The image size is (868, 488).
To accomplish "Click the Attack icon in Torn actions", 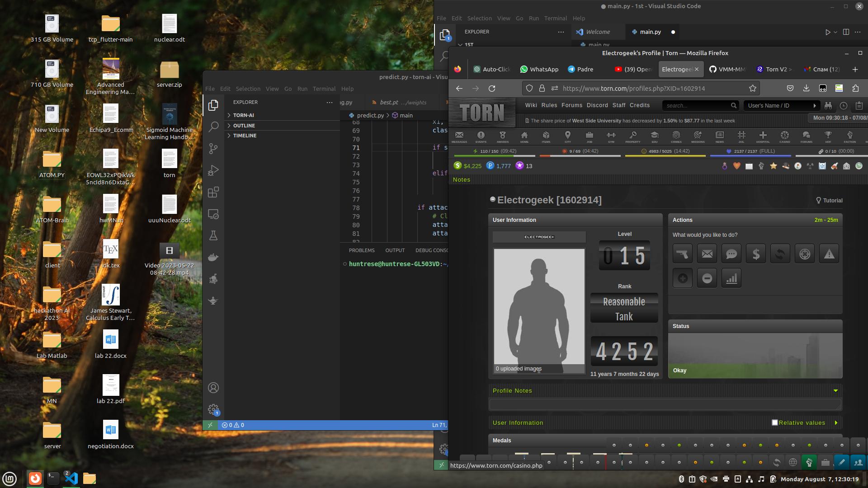I will point(683,253).
